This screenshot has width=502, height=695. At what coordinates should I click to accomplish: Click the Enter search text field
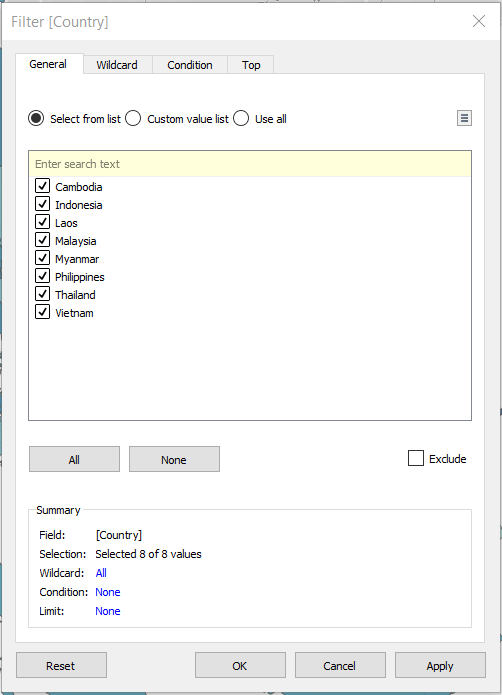(250, 164)
